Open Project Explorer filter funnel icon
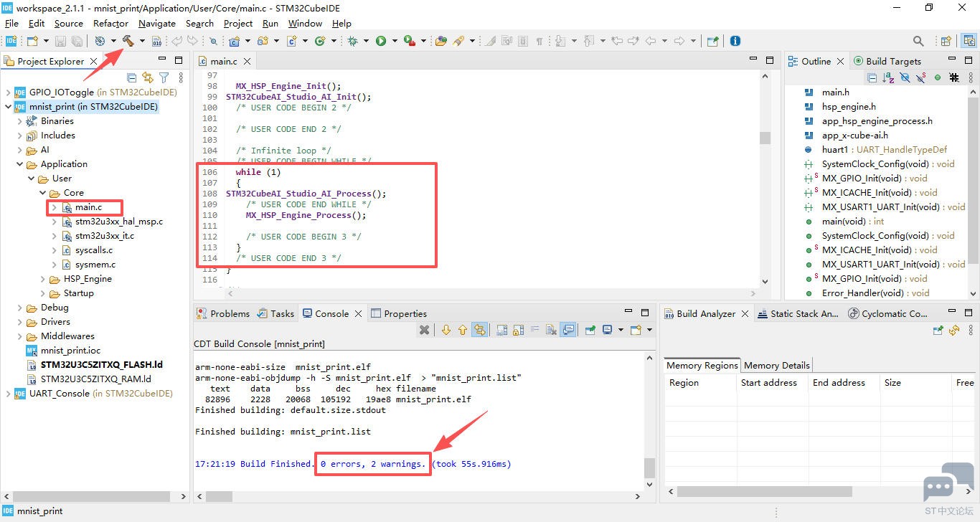 pos(164,77)
